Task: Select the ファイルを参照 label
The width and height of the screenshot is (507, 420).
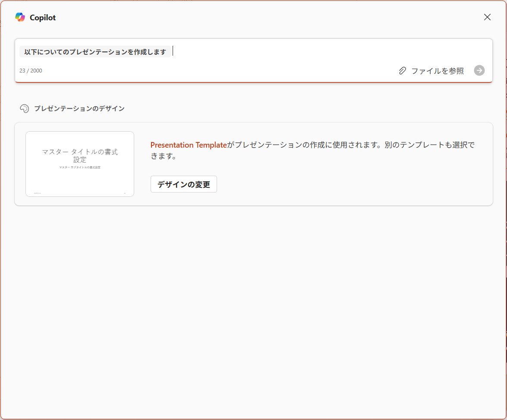Action: (437, 70)
